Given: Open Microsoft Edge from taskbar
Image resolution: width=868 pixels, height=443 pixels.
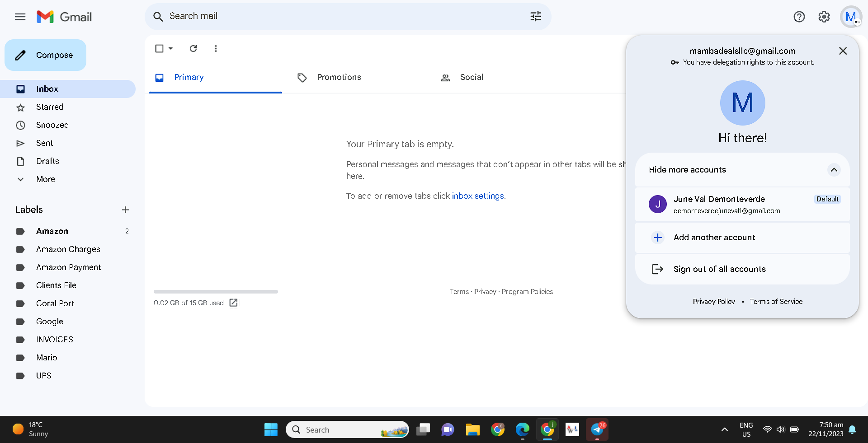Looking at the screenshot, I should point(522,429).
